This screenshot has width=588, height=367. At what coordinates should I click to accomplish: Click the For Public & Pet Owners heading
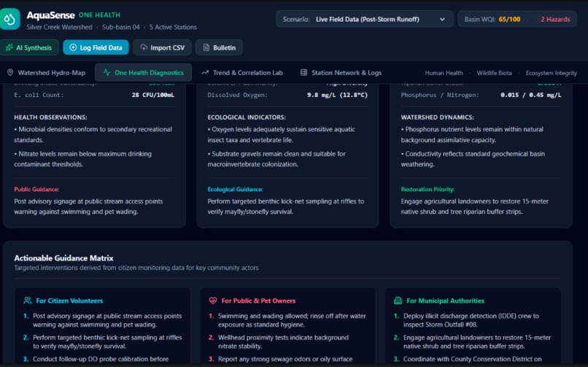(258, 301)
